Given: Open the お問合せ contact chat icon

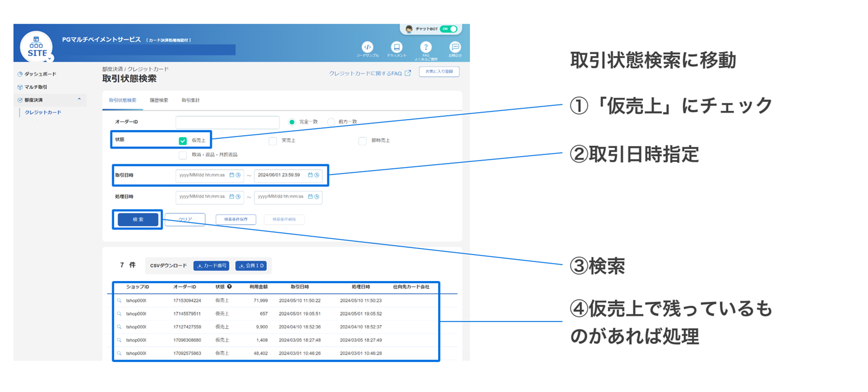Looking at the screenshot, I should tap(455, 47).
